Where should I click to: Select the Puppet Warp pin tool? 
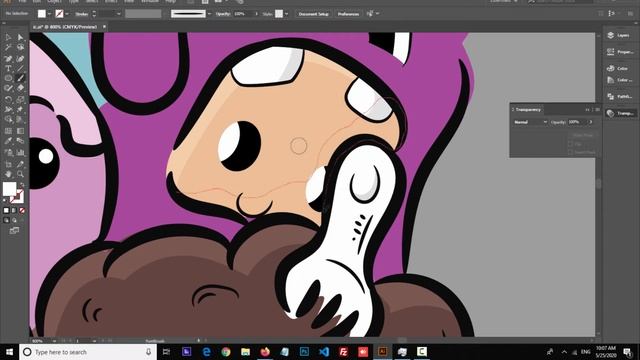(x=20, y=109)
